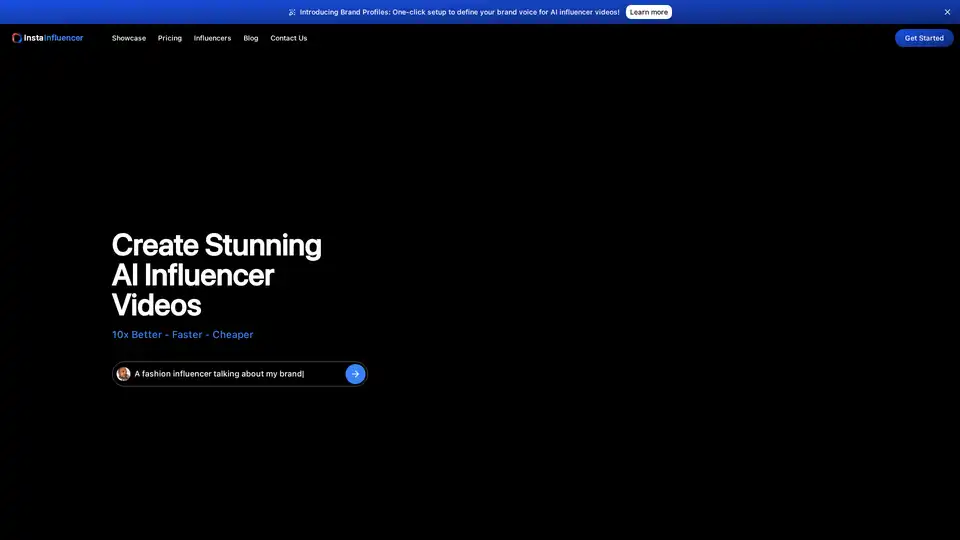This screenshot has width=960, height=540.
Task: Click the Brand Profiles announcement text
Action: pyautogui.click(x=459, y=12)
